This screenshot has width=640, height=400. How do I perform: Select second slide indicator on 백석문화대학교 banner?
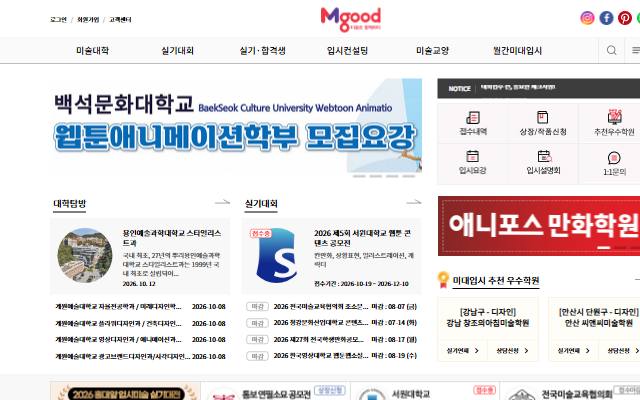[376, 176]
